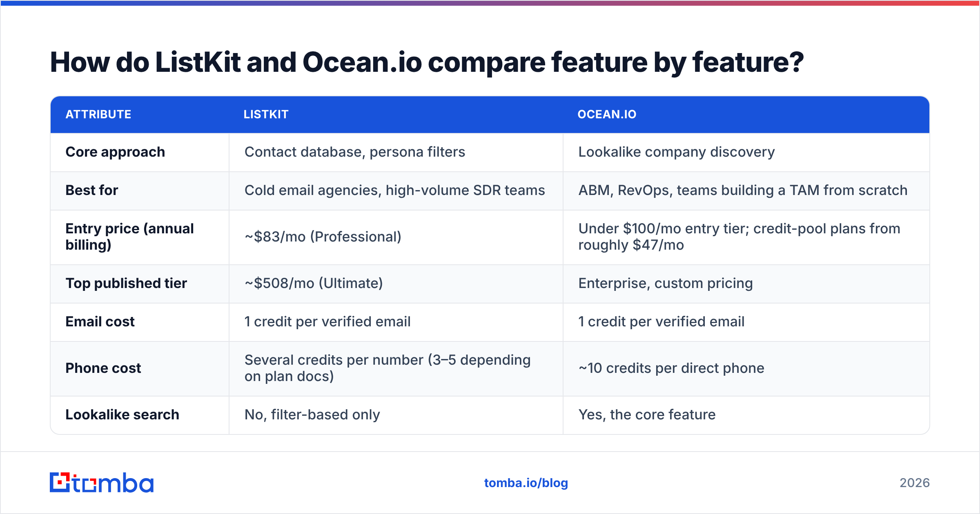
Task: Click the 'Top published tier' label
Action: pyautogui.click(x=126, y=284)
